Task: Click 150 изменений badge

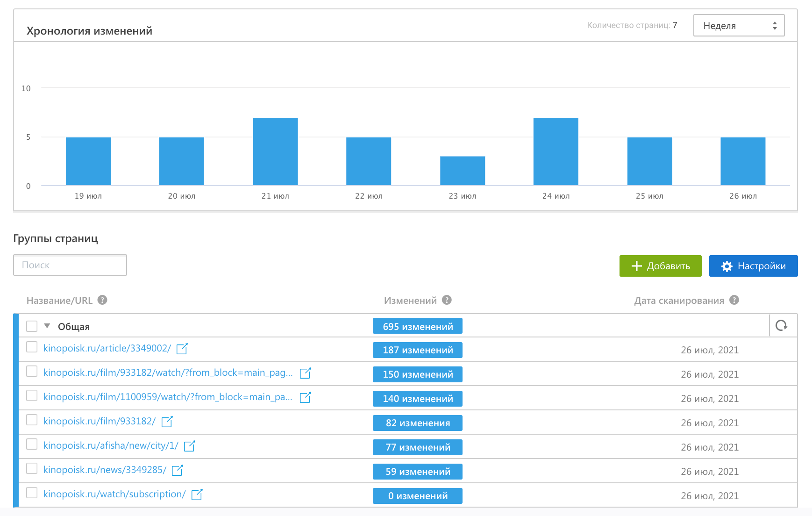Action: pyautogui.click(x=418, y=374)
